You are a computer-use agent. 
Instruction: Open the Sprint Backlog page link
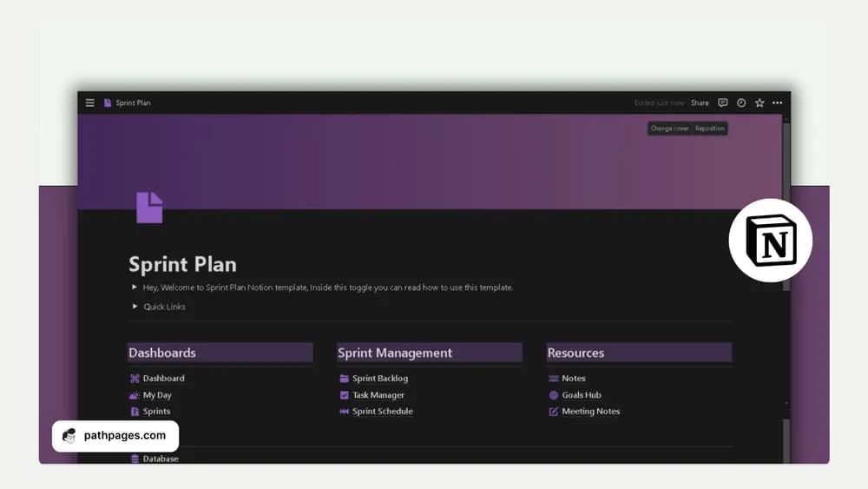pos(380,378)
